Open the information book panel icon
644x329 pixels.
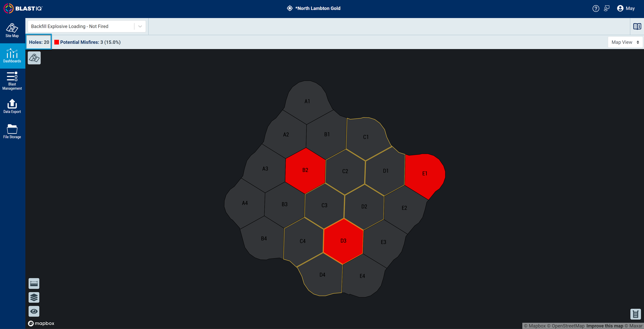[x=637, y=26]
